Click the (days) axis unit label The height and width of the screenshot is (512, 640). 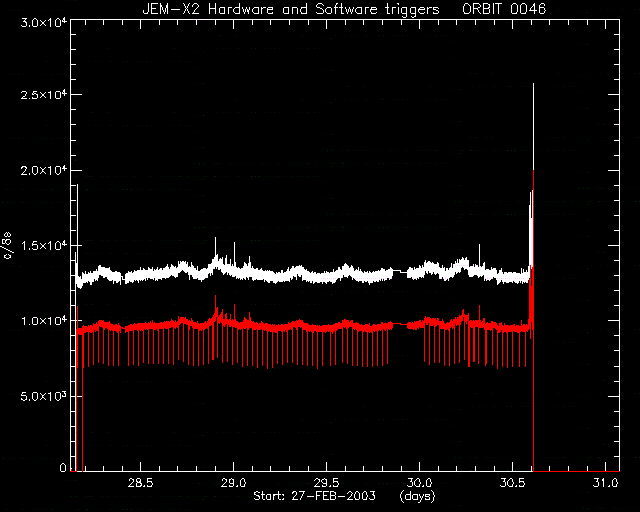click(x=417, y=496)
